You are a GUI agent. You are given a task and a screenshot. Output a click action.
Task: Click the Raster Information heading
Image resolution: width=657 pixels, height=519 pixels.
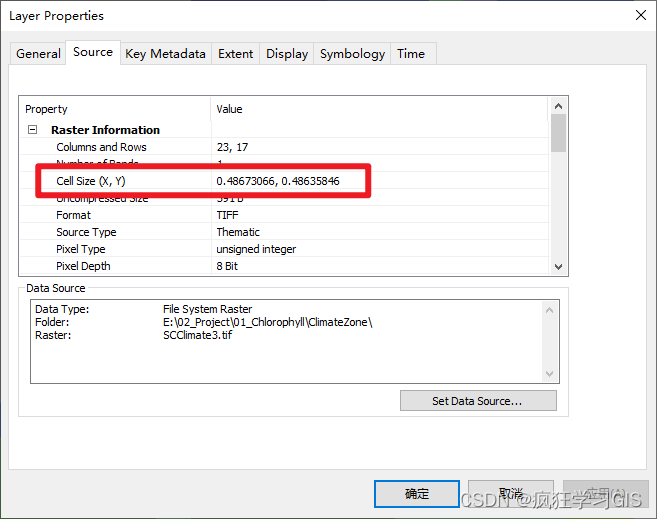pyautogui.click(x=106, y=130)
